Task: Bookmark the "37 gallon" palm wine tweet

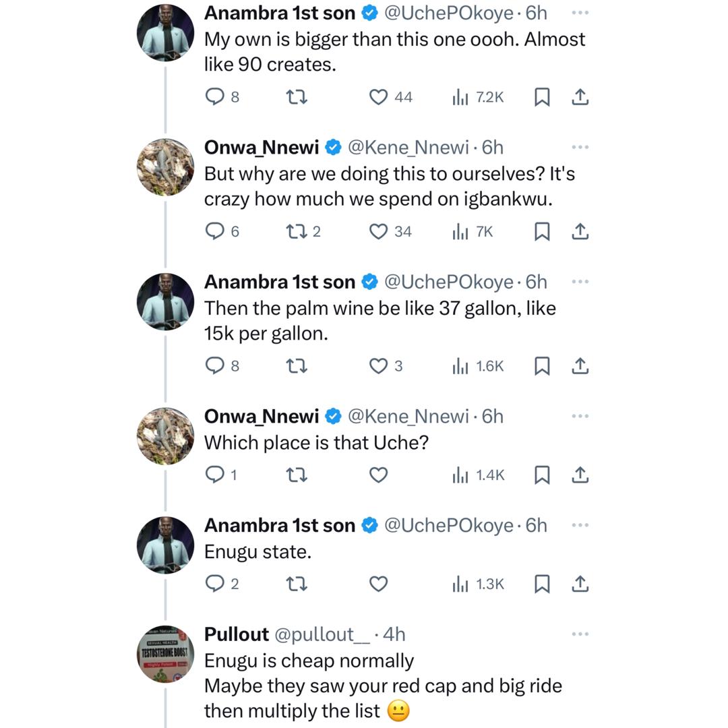Action: (542, 366)
